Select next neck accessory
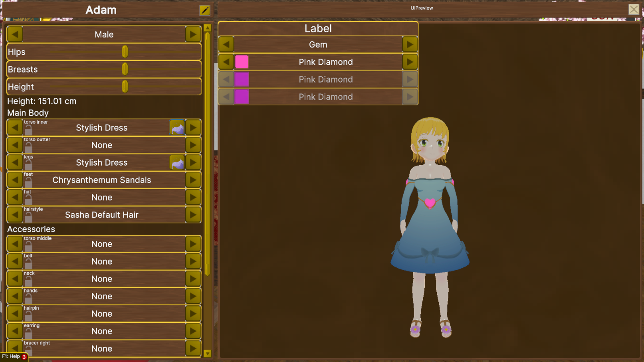 click(x=193, y=279)
